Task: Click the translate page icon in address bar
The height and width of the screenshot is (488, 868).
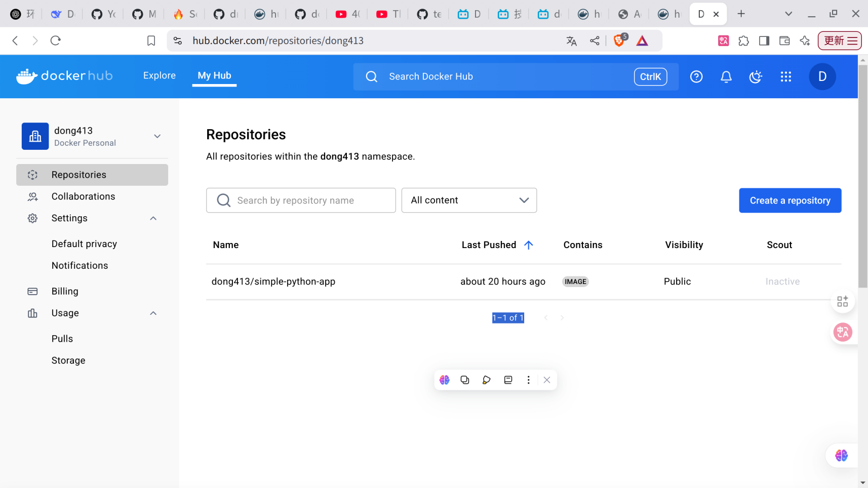Action: coord(572,41)
